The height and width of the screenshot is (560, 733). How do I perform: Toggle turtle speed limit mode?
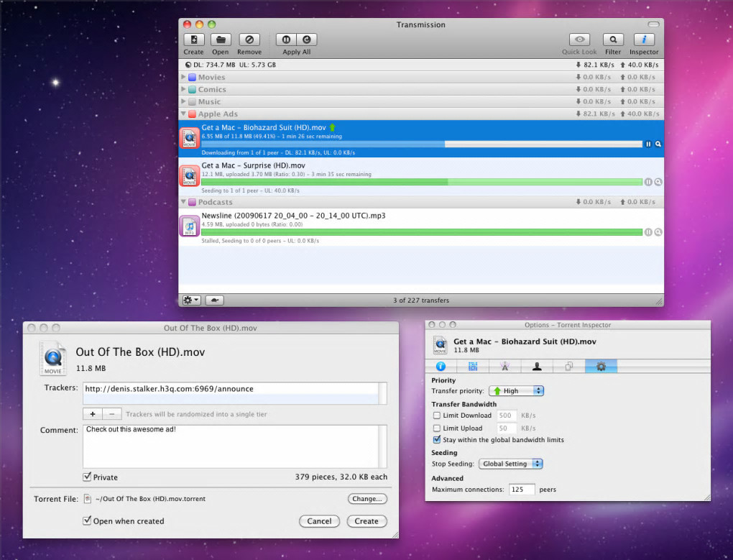[214, 300]
